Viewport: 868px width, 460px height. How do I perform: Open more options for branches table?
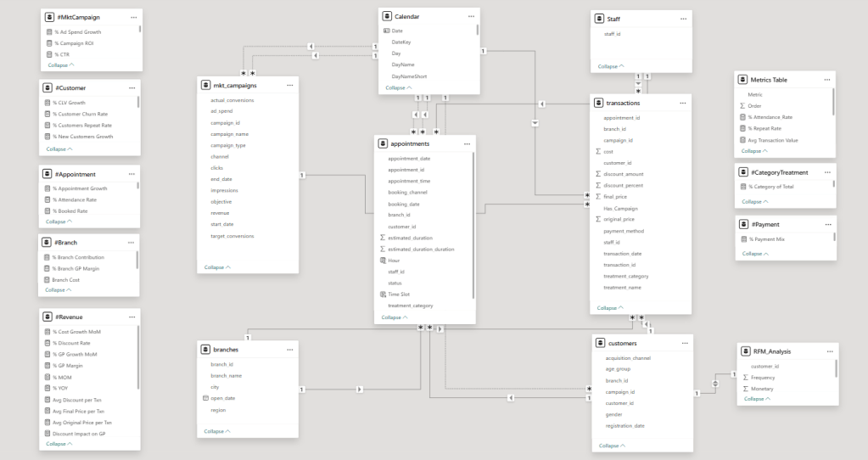click(289, 349)
